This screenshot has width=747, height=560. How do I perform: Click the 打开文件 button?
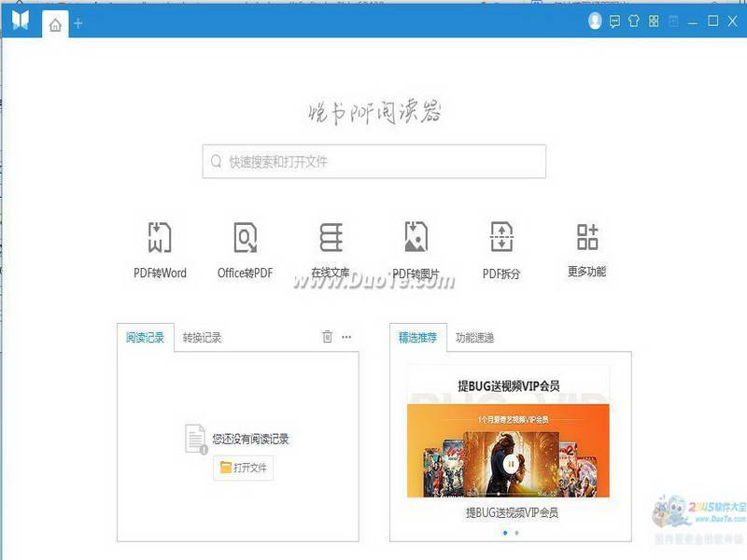coord(244,468)
